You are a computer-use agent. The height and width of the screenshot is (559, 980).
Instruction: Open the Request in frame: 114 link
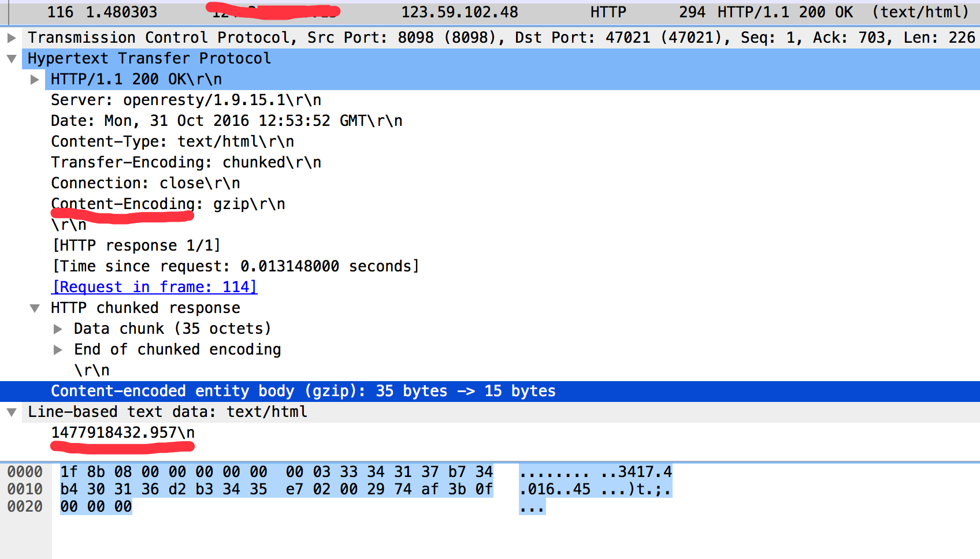154,287
